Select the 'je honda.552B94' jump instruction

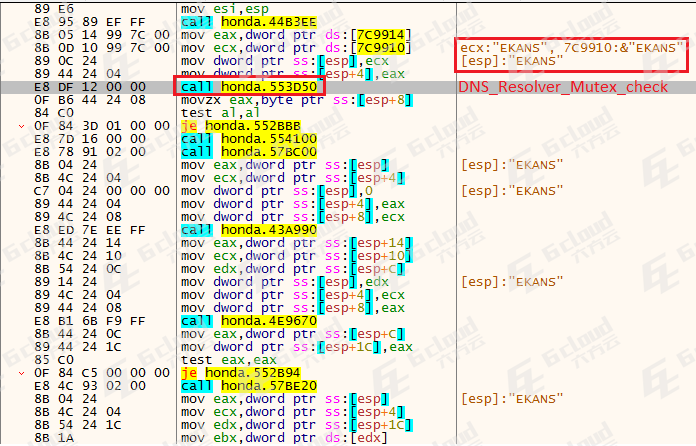pyautogui.click(x=241, y=373)
